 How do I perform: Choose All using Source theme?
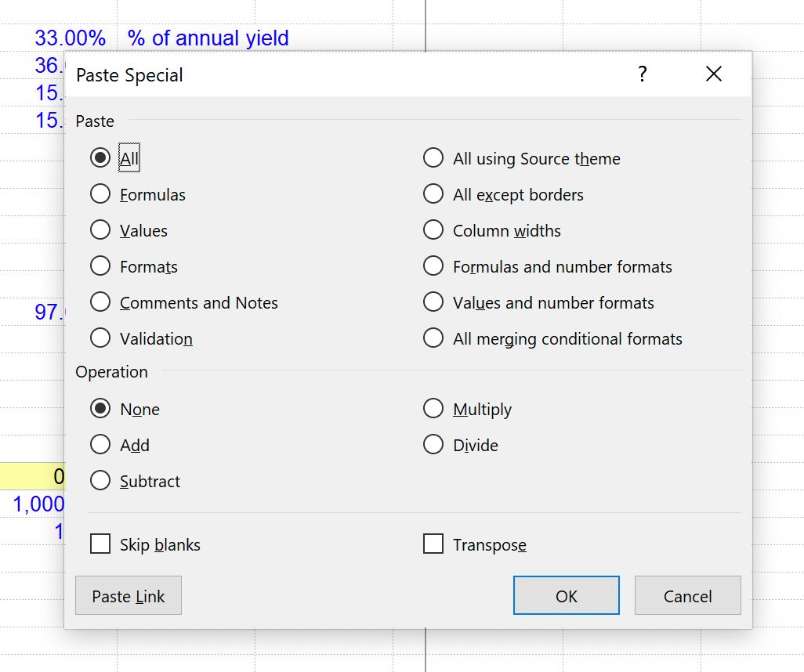click(433, 158)
